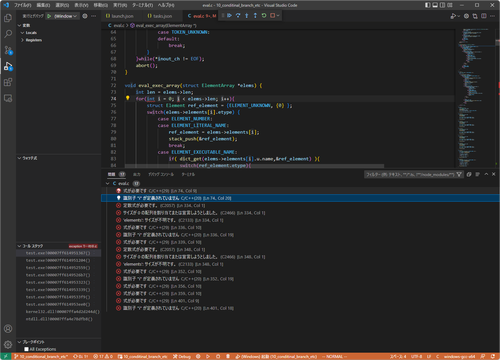Toggle secondary sidebar layout icon
This screenshot has height=360, width=500.
(x=442, y=5)
